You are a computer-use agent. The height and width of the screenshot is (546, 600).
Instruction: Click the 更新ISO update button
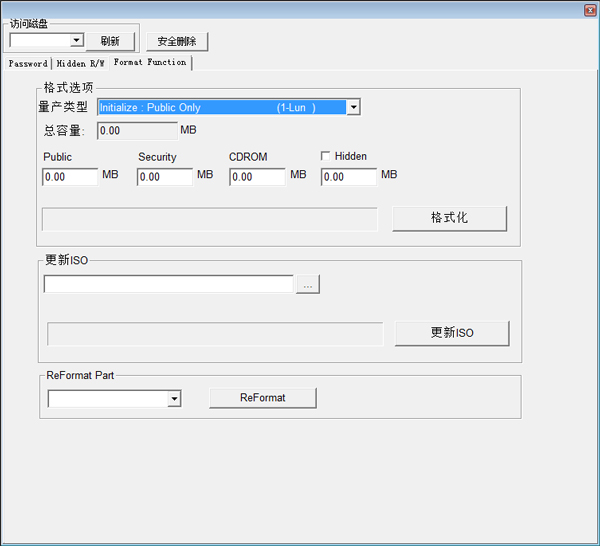pyautogui.click(x=452, y=333)
